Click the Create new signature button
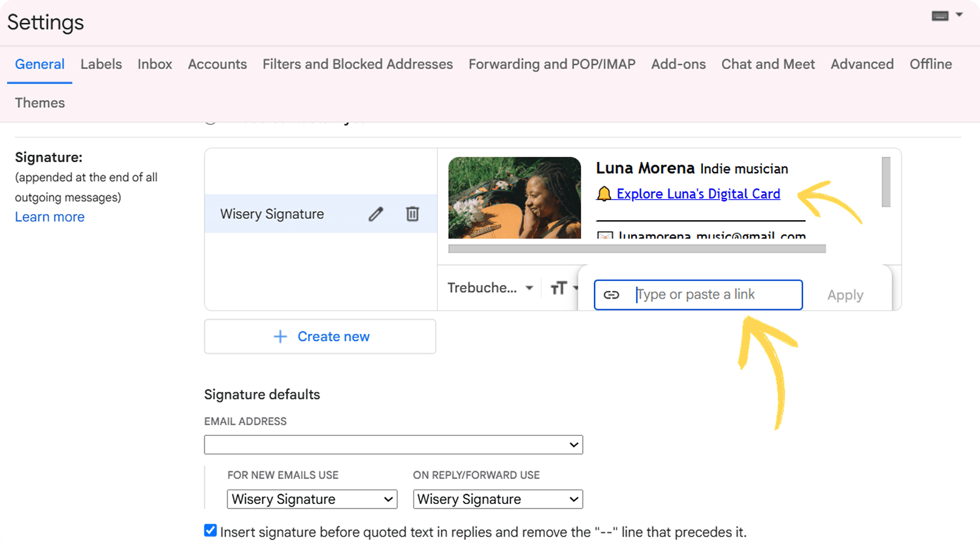The image size is (980, 549). click(320, 337)
